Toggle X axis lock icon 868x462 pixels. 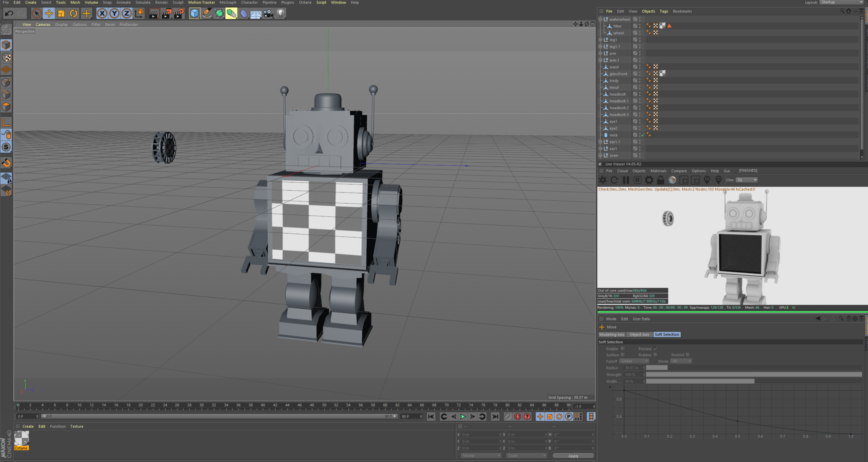click(x=102, y=14)
